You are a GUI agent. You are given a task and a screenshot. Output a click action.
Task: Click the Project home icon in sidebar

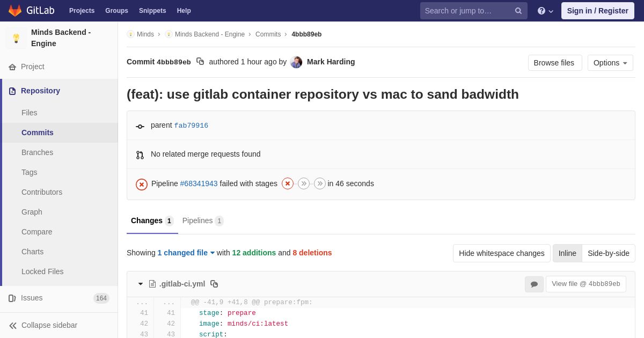12,67
